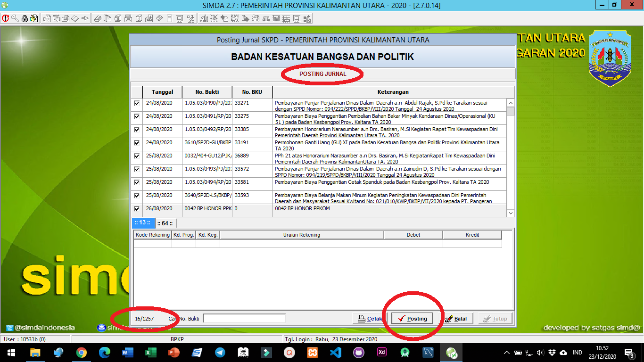
Task: Show hidden system tray icons
Action: coord(507,352)
